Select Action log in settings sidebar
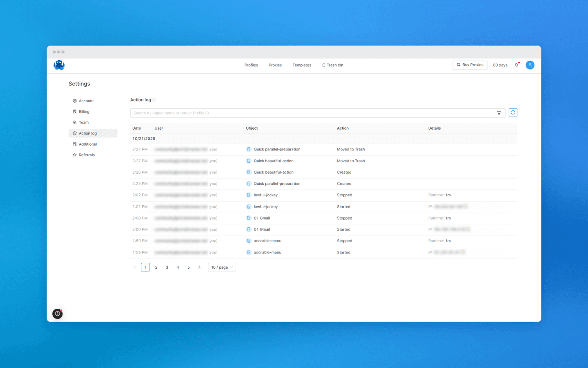The image size is (588, 368). (x=93, y=133)
